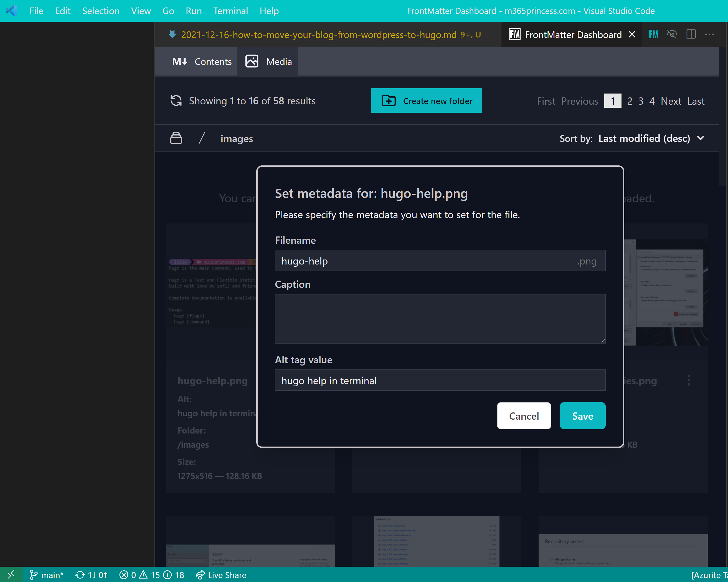Open options menu on the ...ies.png card

(689, 381)
